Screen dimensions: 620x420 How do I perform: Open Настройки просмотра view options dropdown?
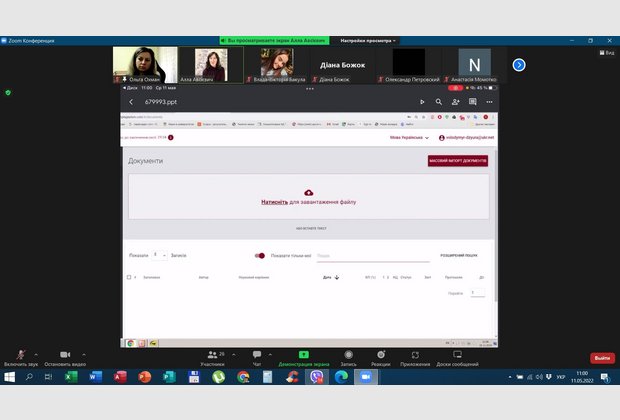(368, 40)
